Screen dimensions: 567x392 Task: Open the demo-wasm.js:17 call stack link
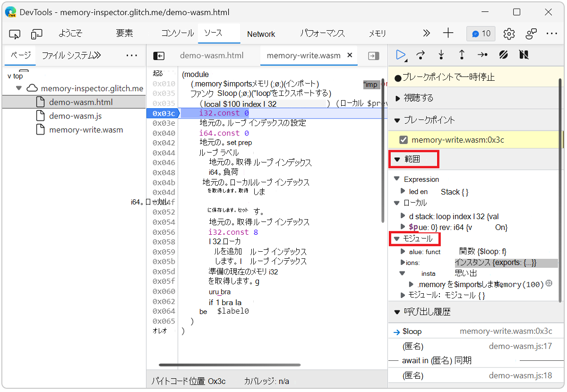point(520,346)
